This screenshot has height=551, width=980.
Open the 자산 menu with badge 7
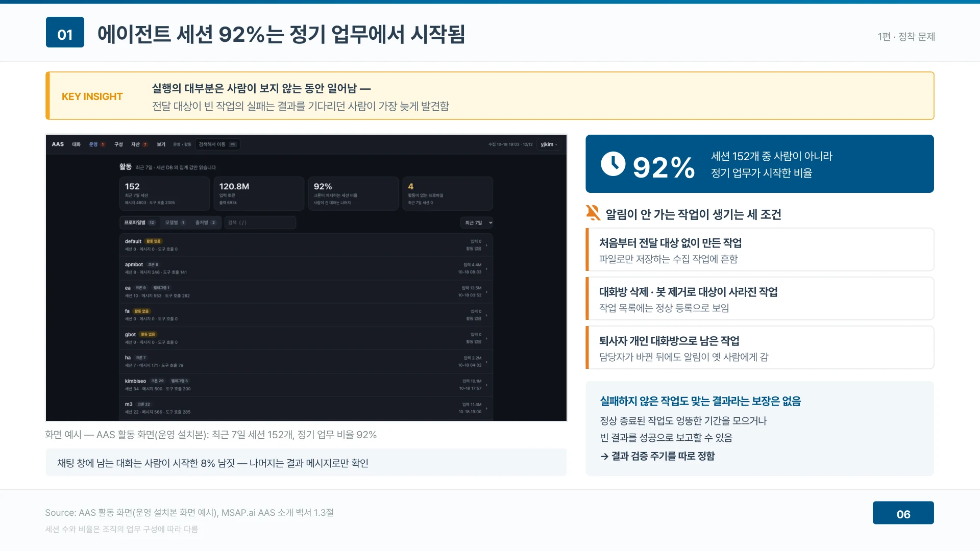pyautogui.click(x=139, y=144)
